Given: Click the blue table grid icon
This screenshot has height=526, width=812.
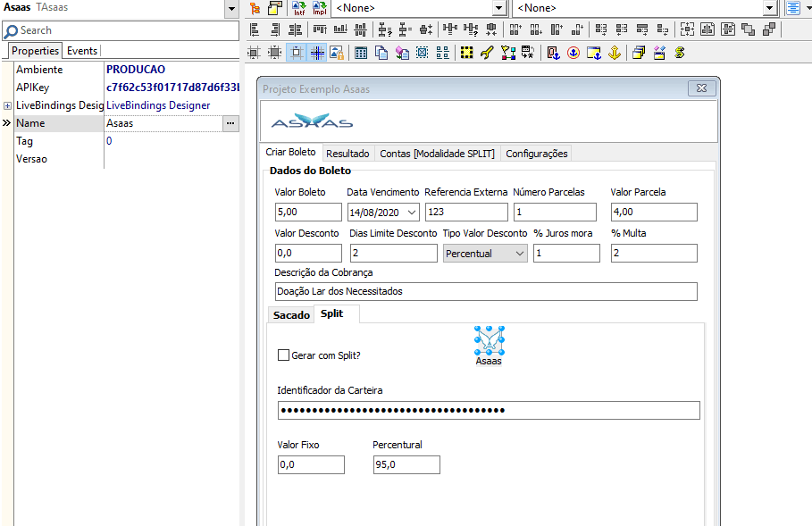Looking at the screenshot, I should 361,53.
